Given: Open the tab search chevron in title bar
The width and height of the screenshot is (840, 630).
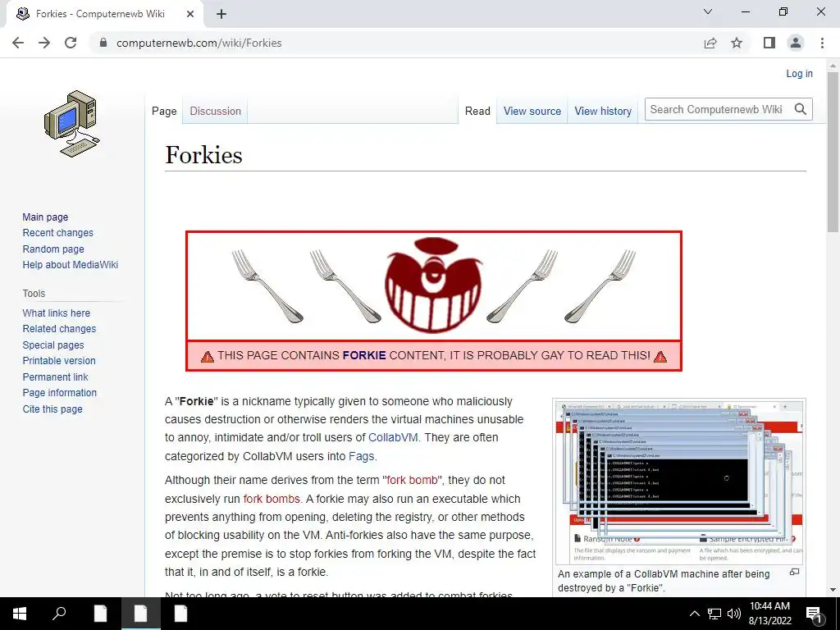Looking at the screenshot, I should (708, 11).
